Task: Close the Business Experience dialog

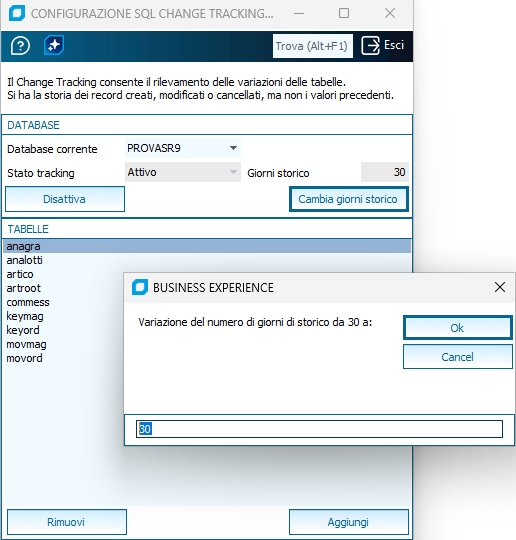Action: pos(499,287)
